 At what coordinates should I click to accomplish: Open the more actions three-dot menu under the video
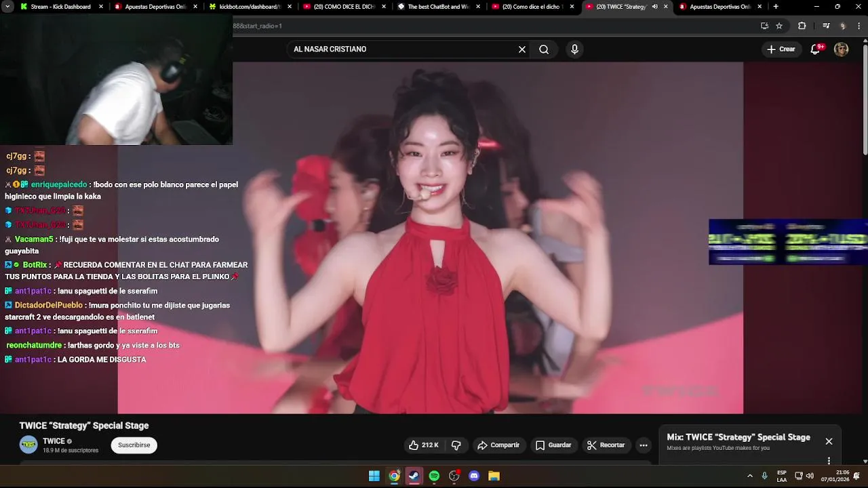(x=644, y=445)
